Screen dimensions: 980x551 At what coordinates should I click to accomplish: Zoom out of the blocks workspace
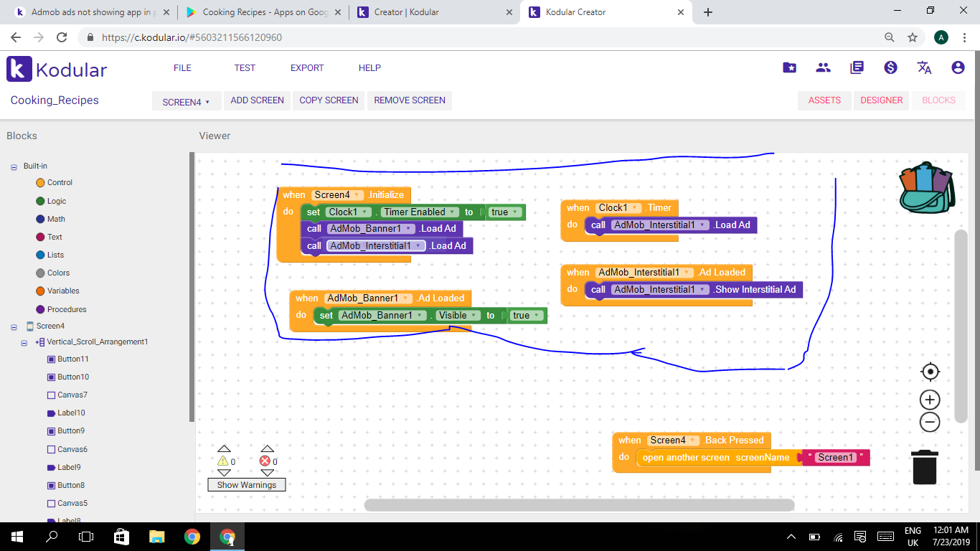point(930,422)
